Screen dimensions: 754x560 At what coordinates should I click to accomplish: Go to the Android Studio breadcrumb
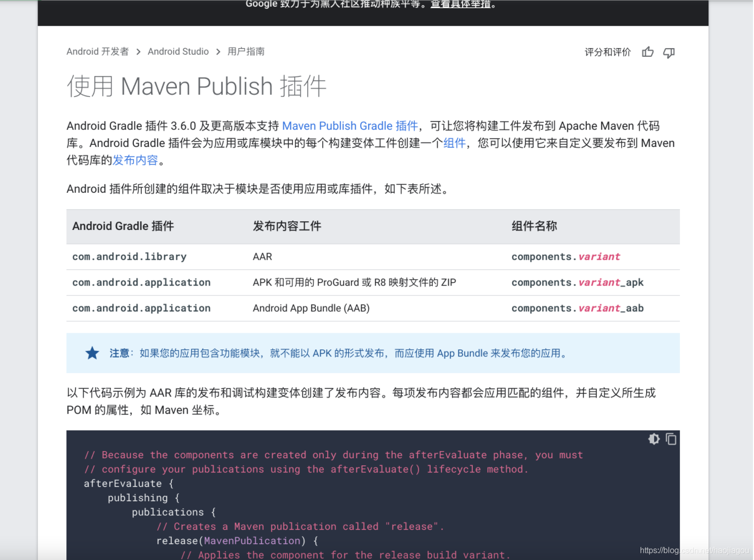[178, 52]
